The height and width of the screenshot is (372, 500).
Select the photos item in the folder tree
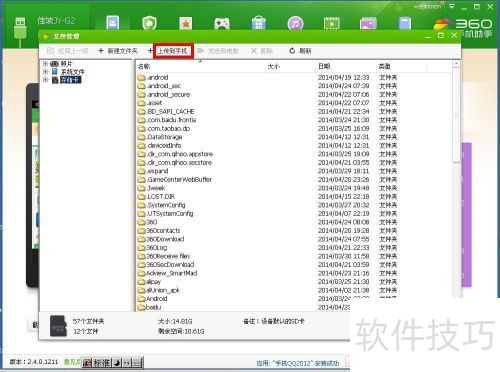tap(67, 63)
